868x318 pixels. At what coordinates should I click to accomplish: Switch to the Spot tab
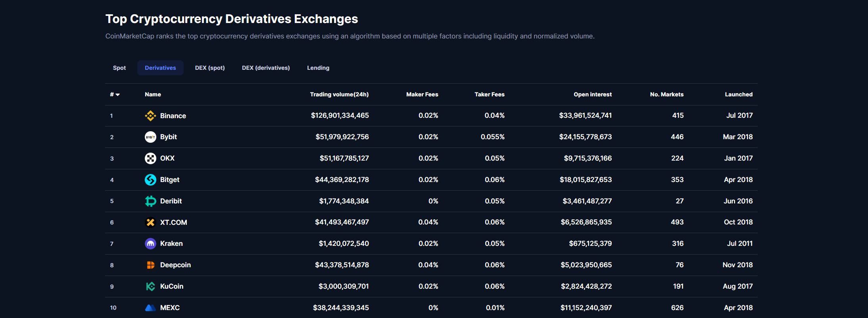(119, 68)
